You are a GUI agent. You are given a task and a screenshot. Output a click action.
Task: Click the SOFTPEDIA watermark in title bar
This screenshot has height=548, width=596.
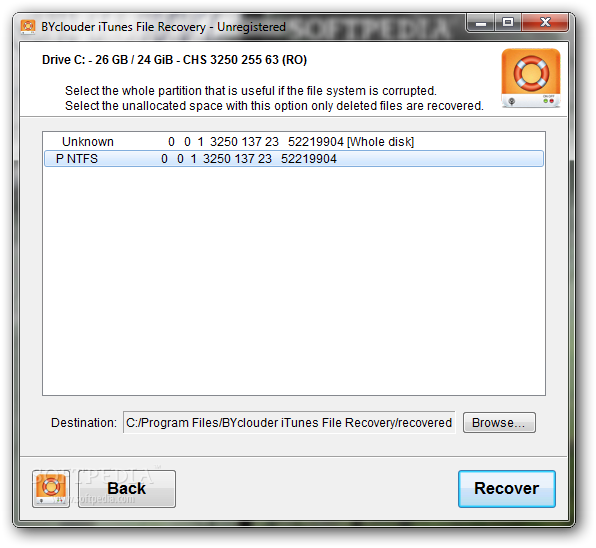[x=371, y=27]
